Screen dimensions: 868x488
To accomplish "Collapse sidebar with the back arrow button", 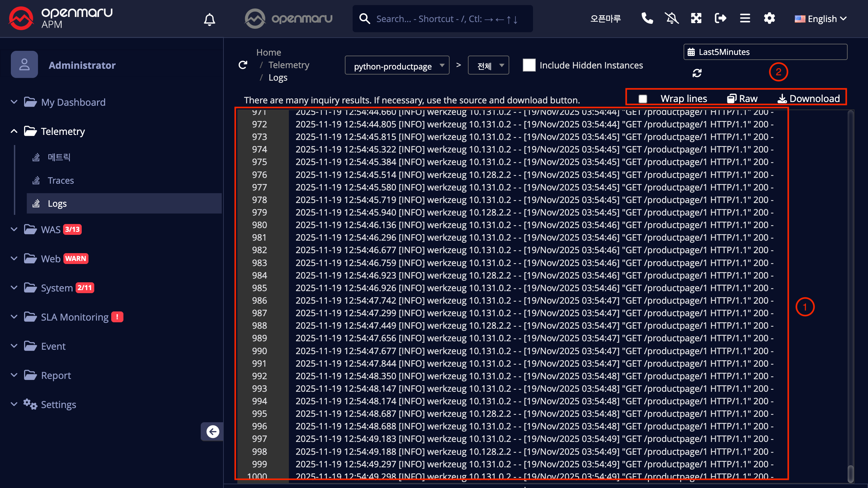I will [x=213, y=431].
